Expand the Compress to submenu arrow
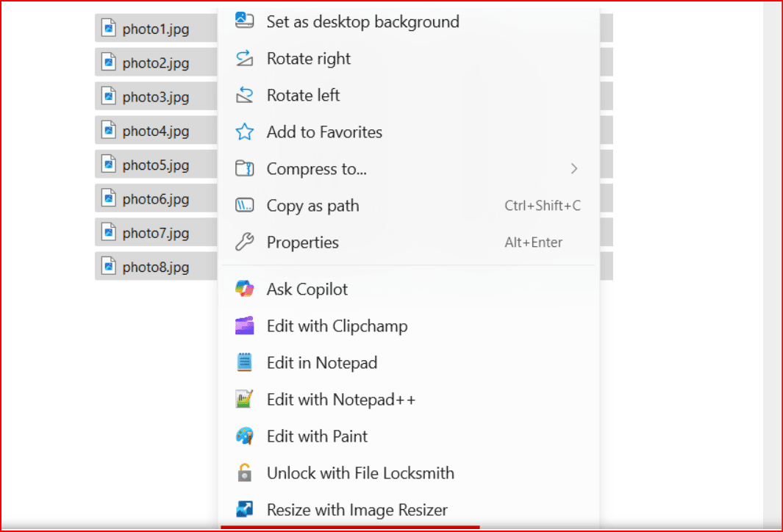The width and height of the screenshot is (783, 532). (x=574, y=169)
